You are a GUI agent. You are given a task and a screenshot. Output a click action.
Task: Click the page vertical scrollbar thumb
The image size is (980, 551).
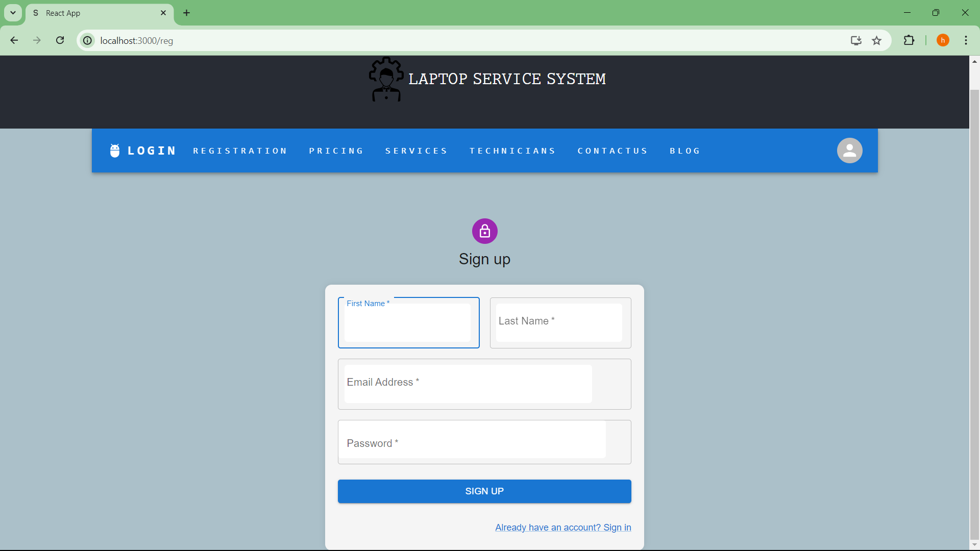974,314
